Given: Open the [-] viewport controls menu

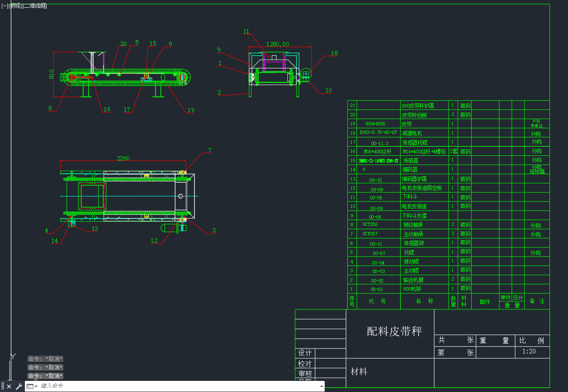Looking at the screenshot, I should [5, 6].
